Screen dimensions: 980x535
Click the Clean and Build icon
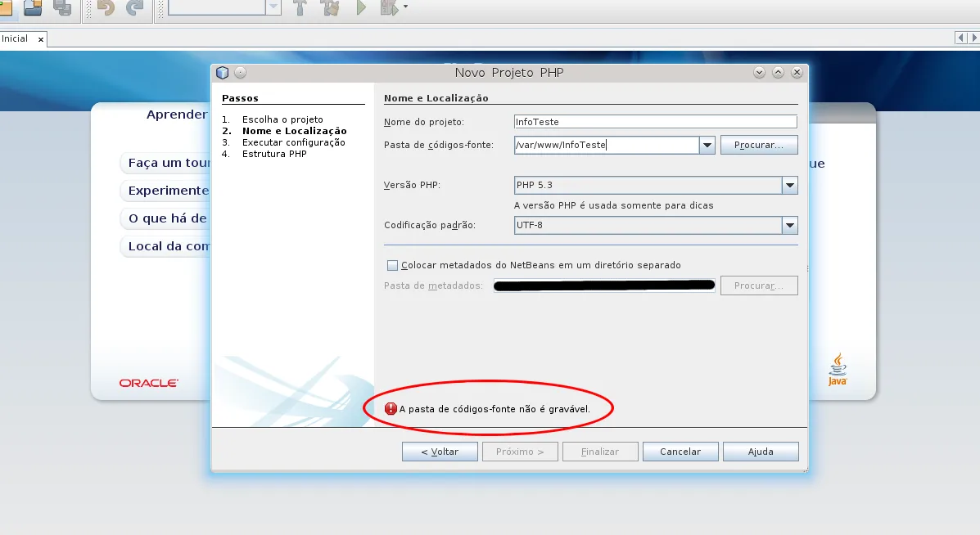(x=331, y=7)
